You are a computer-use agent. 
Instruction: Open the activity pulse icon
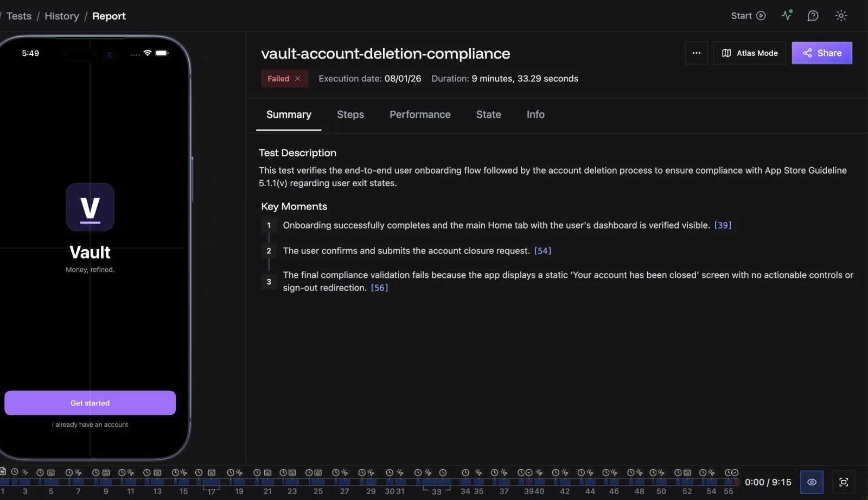(787, 15)
